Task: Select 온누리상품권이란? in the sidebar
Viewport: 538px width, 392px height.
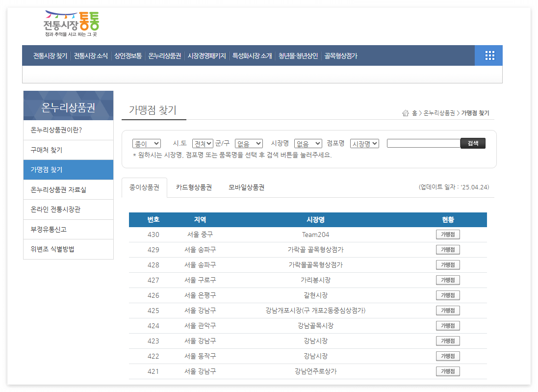Action: point(68,130)
